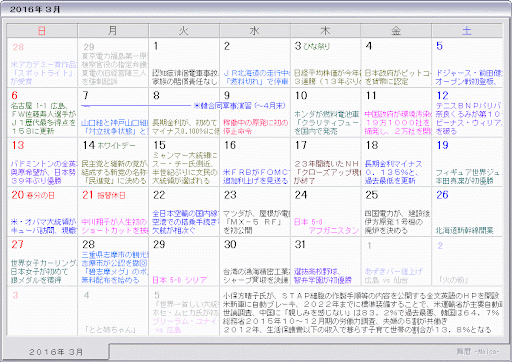Click the 水 Wednesday column header

[255, 31]
